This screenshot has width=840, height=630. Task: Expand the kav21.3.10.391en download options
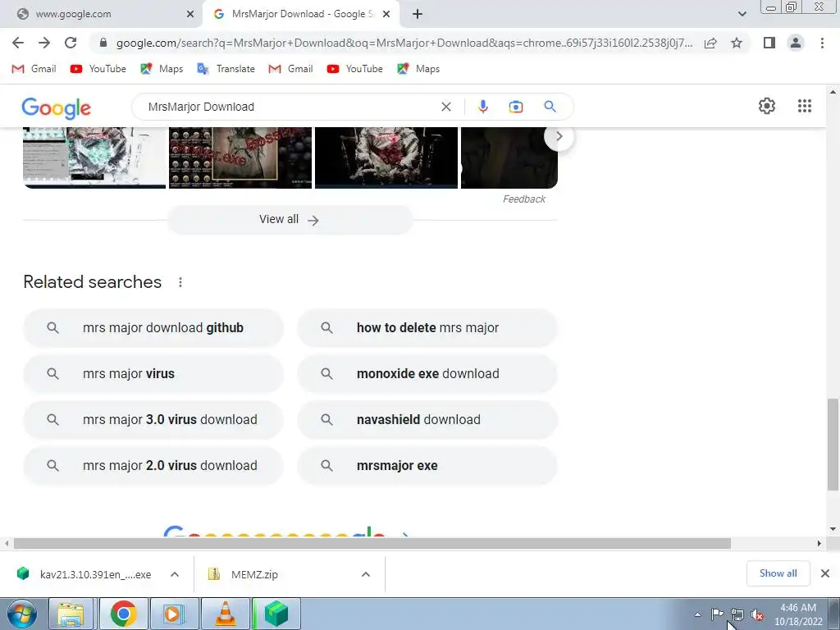(x=174, y=574)
